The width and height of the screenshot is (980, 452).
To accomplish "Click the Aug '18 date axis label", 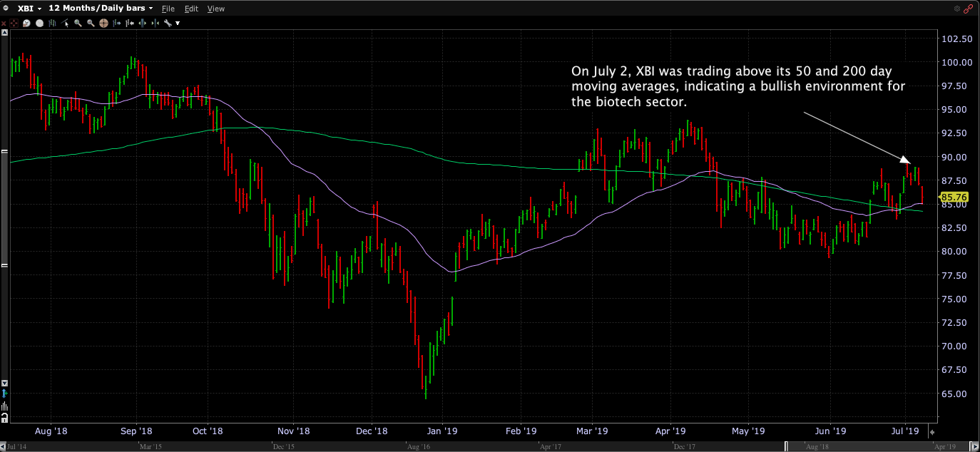I will click(x=51, y=431).
